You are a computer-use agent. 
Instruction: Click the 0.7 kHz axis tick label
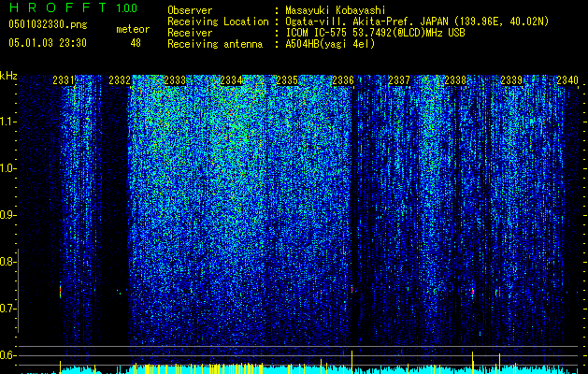(8, 309)
